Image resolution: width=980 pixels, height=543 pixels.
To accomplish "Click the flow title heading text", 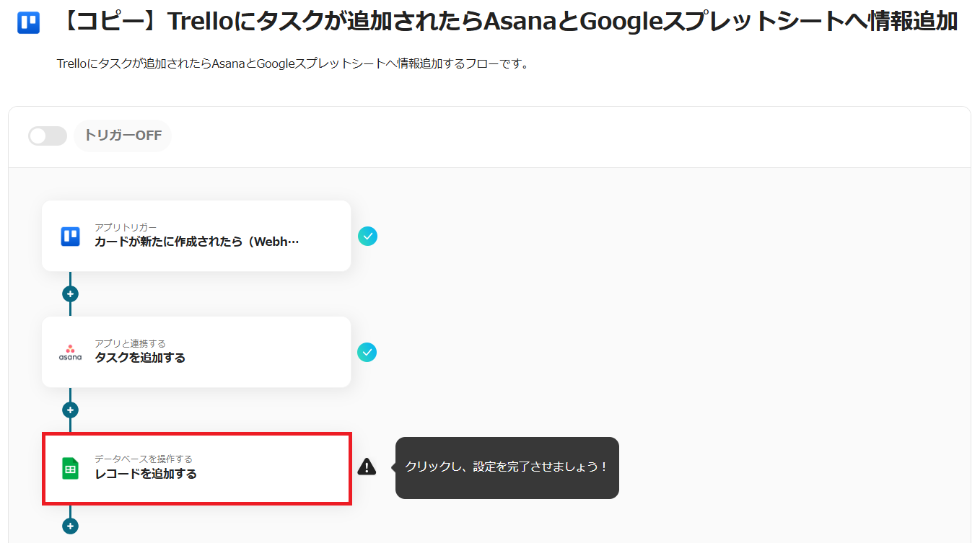I will (x=508, y=22).
